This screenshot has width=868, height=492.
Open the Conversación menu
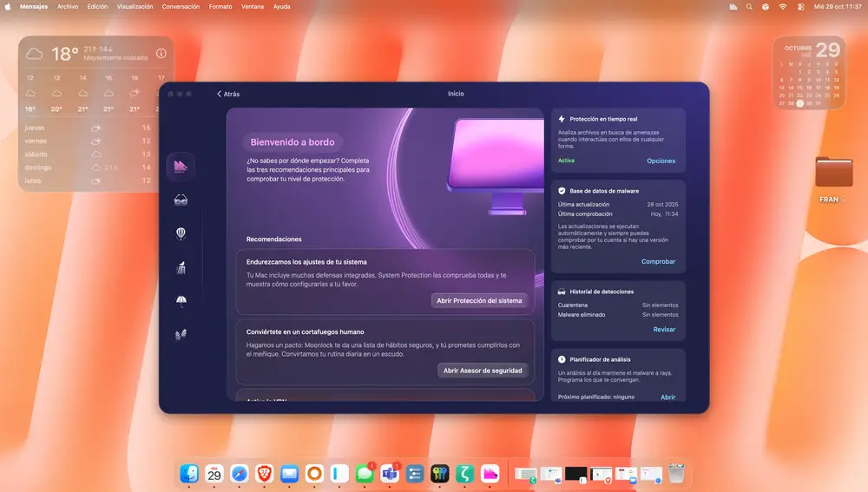[x=181, y=7]
